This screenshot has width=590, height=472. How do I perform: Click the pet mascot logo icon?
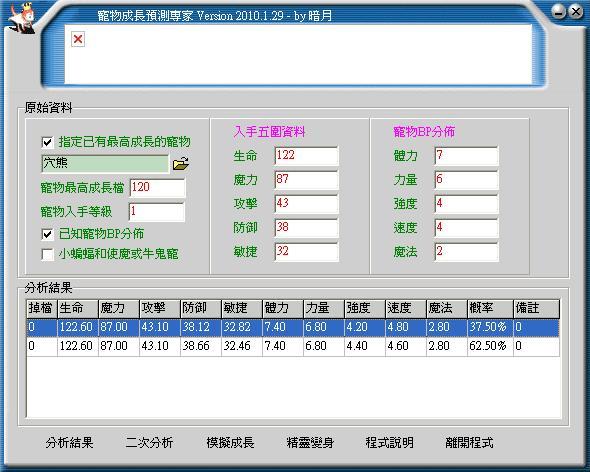(x=22, y=19)
